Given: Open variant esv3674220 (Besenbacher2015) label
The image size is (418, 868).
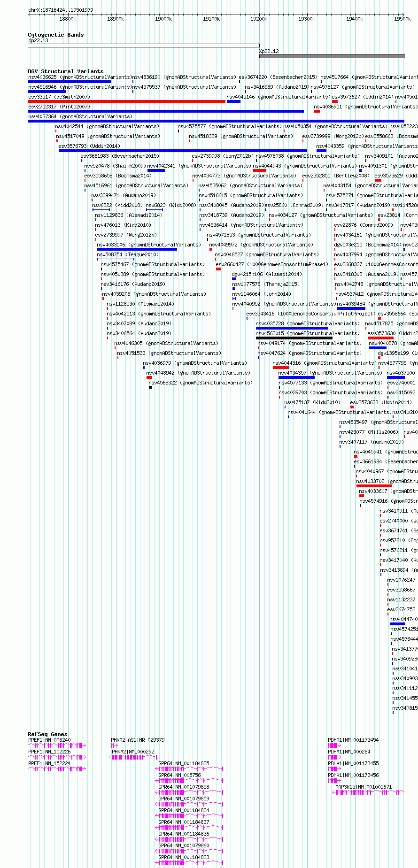Looking at the screenshot, I should point(278,77).
